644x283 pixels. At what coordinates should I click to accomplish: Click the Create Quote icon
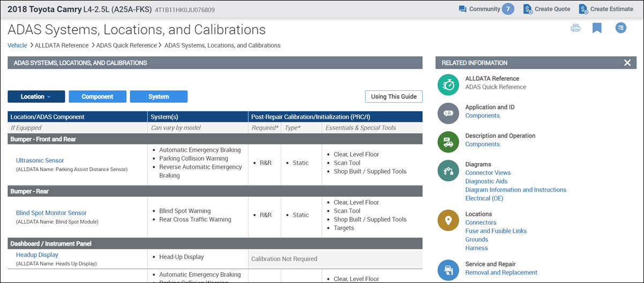coord(528,9)
